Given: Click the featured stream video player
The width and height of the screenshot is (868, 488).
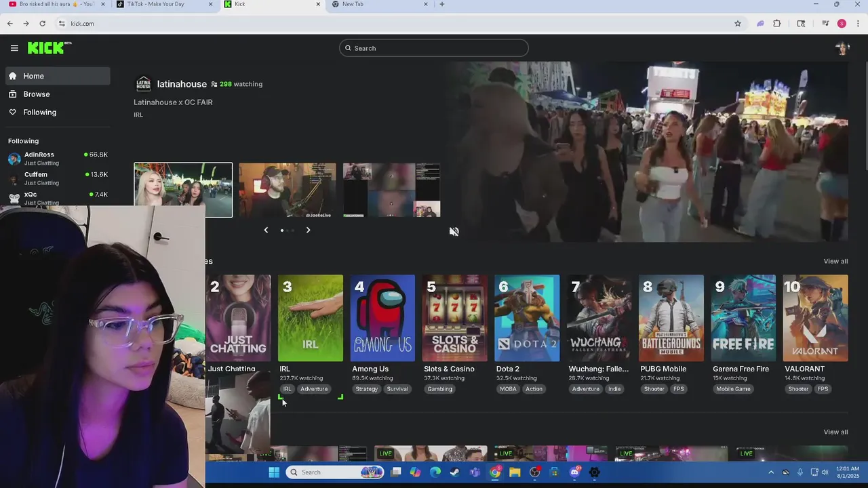Looking at the screenshot, I should 648,152.
